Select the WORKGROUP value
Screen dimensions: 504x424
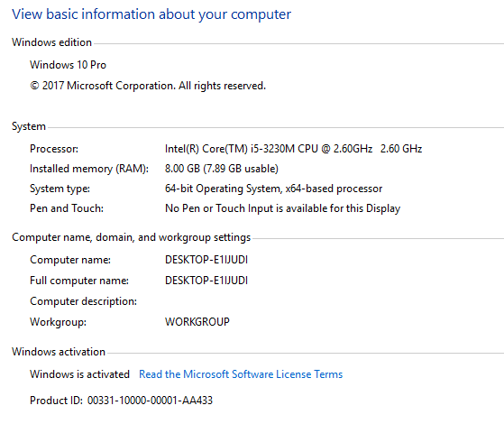click(197, 322)
